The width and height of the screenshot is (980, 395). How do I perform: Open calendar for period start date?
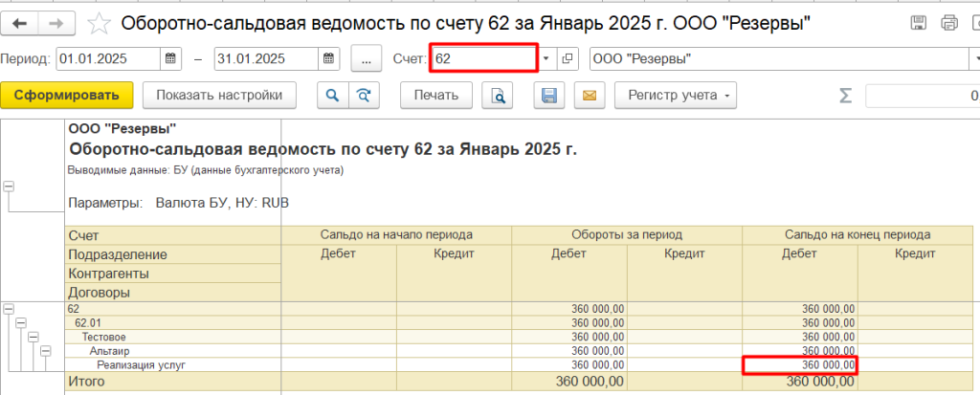(171, 59)
